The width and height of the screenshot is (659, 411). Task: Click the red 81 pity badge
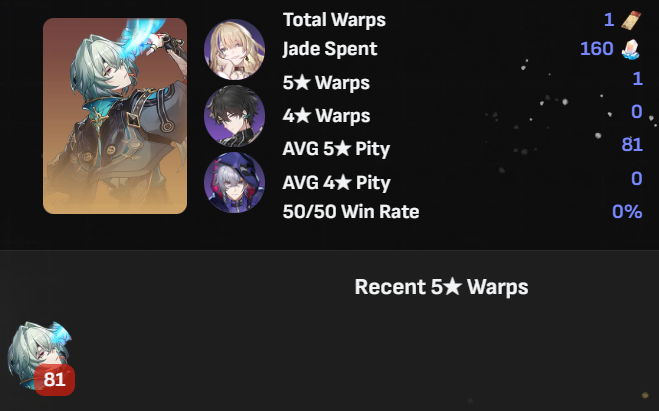click(x=55, y=380)
